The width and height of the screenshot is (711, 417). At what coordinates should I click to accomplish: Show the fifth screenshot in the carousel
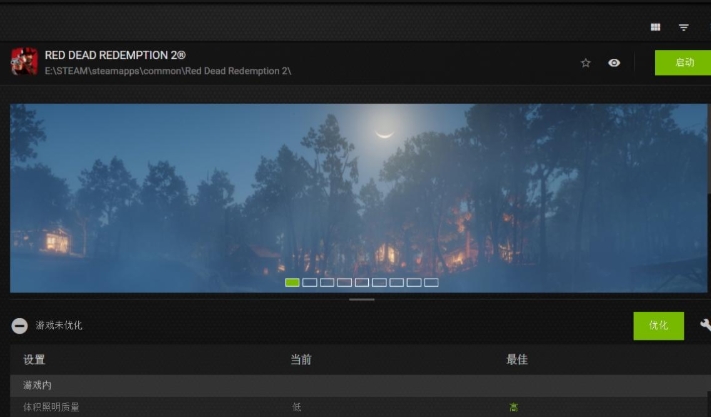[362, 282]
